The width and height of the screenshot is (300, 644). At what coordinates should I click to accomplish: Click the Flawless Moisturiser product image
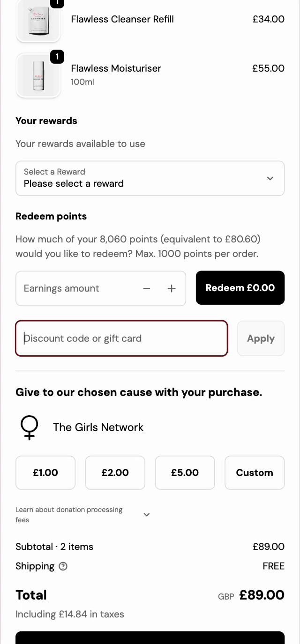point(38,75)
